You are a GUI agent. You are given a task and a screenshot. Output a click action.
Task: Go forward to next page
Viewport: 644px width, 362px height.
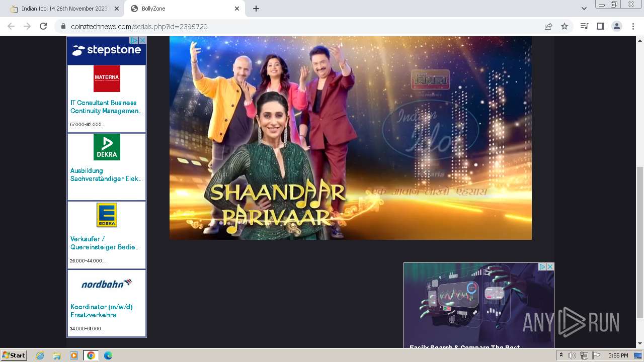27,26
